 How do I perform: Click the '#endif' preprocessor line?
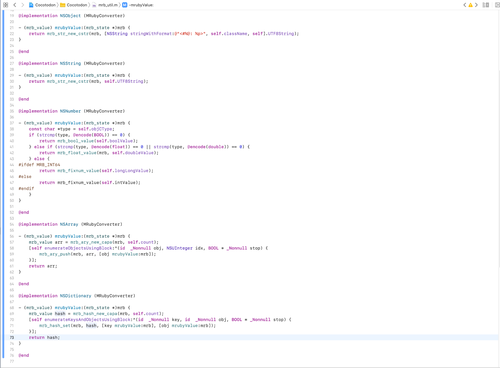click(26, 189)
